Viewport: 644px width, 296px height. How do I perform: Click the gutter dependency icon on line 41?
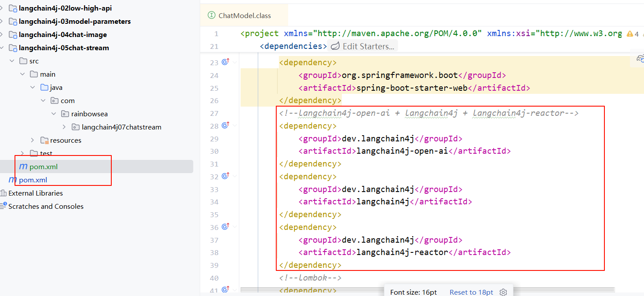tap(226, 289)
